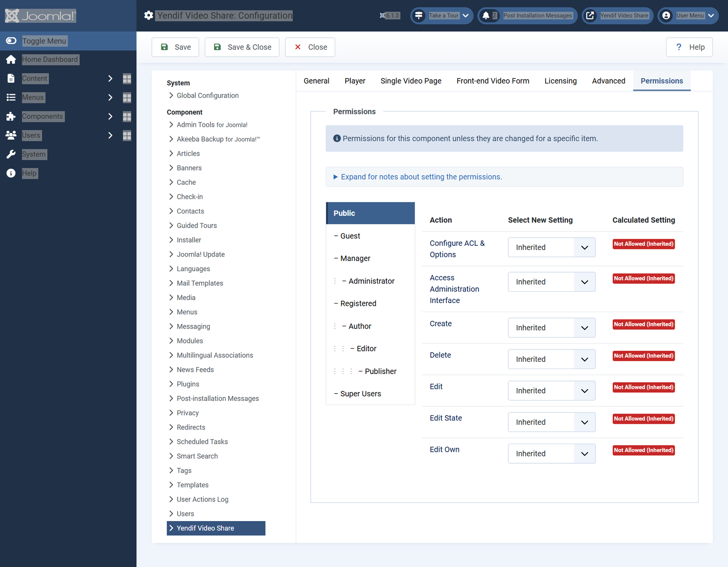Open Scheduled Tasks component settings
Screen dimensions: 728x567
[202, 442]
